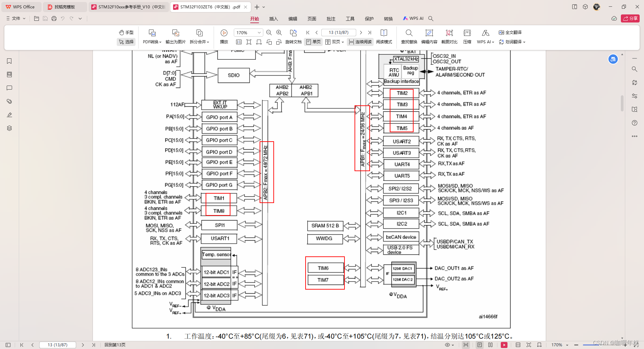Click the red Share button
Image resolution: width=644 pixels, height=349 pixels.
click(630, 18)
